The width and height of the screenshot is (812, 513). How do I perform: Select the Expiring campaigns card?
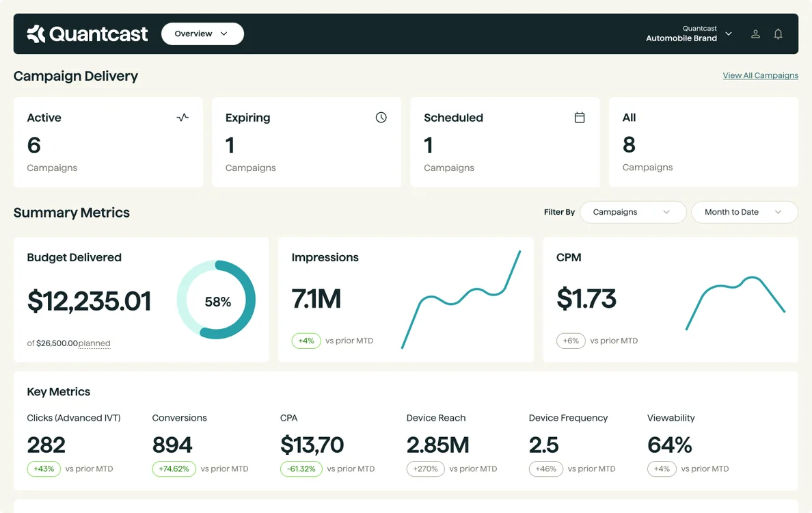tap(306, 142)
